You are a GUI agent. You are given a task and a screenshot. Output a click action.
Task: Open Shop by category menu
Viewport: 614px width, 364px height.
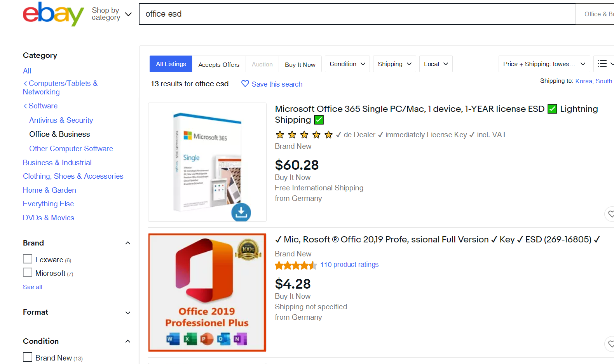[112, 14]
